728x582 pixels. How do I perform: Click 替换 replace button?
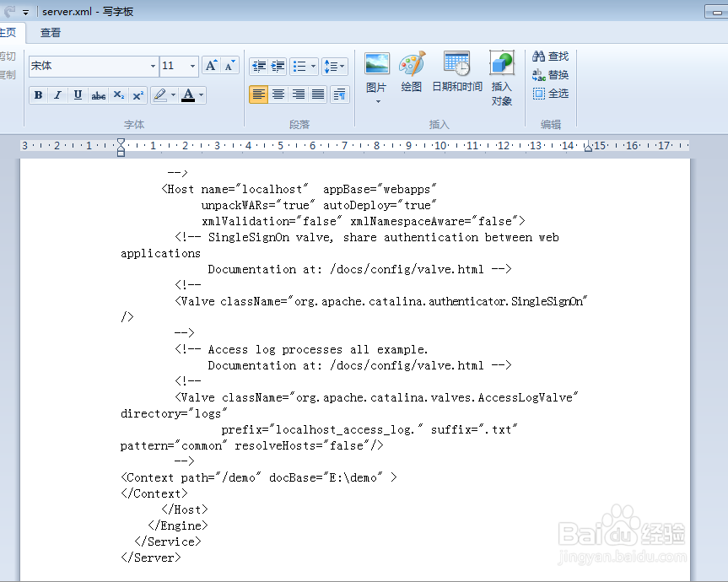click(550, 75)
